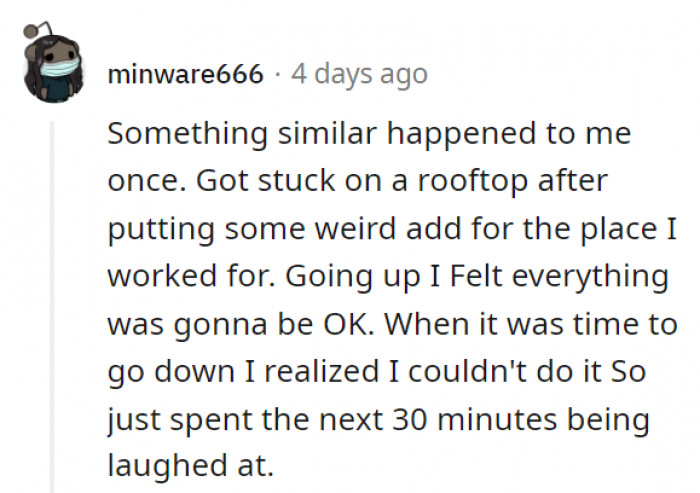Click the "4 days ago" timestamp
700x493 pixels.
pyautogui.click(x=358, y=74)
